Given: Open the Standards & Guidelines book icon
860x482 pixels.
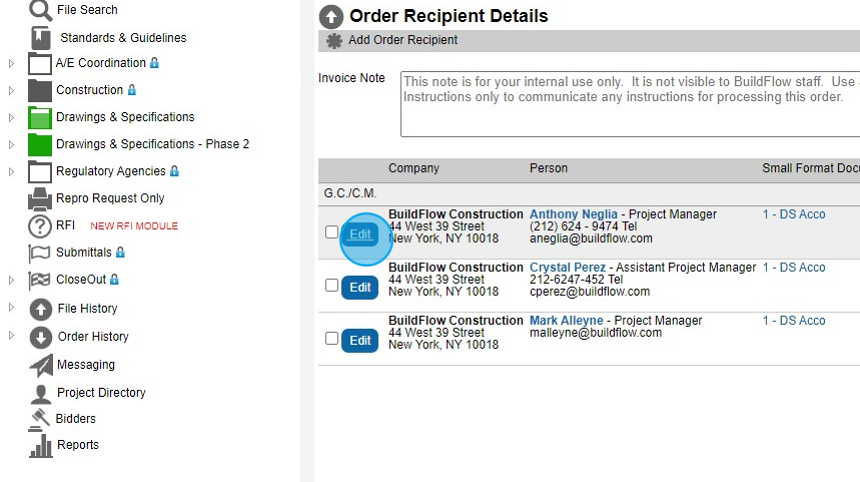Looking at the screenshot, I should [x=40, y=38].
